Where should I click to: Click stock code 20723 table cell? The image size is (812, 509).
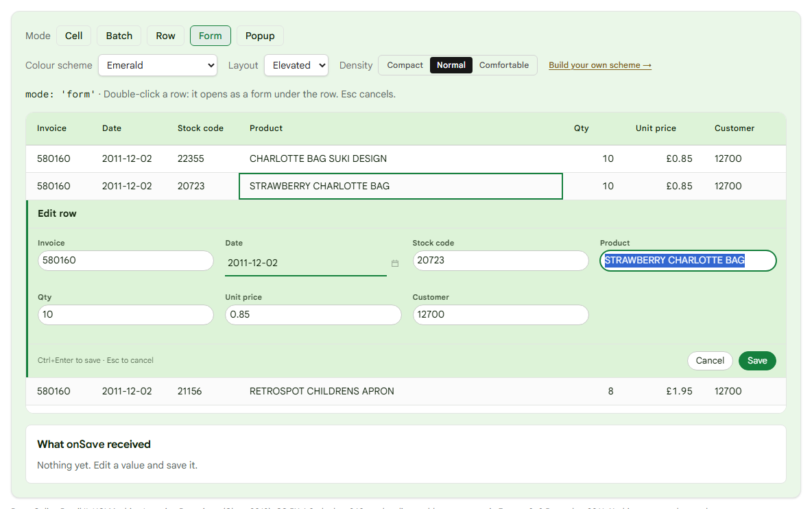point(202,186)
